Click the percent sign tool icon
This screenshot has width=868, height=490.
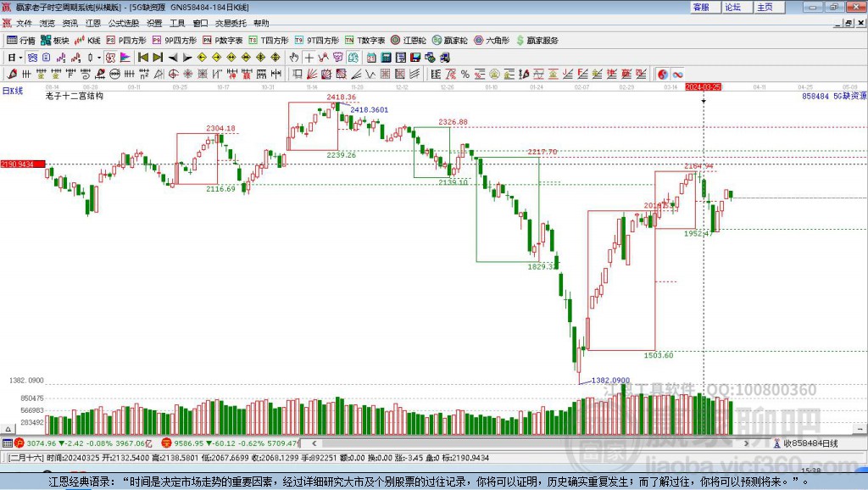[465, 75]
